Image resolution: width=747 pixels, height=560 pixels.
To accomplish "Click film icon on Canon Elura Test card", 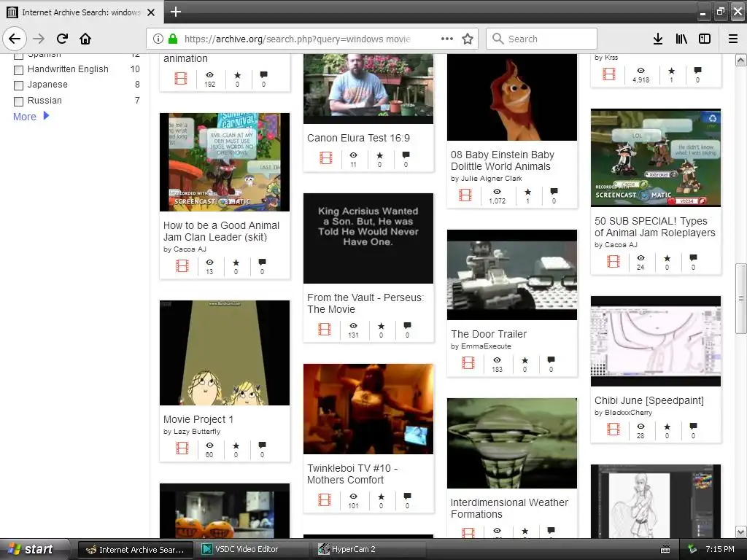I will point(326,157).
